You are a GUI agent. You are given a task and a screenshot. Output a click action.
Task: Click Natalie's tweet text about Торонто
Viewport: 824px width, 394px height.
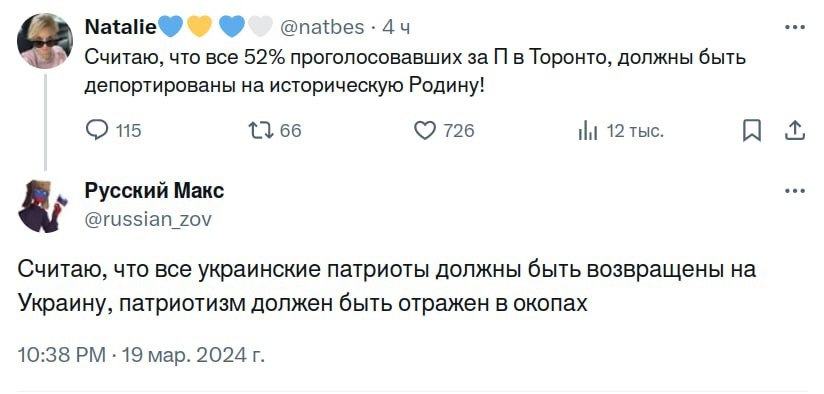[x=415, y=72]
